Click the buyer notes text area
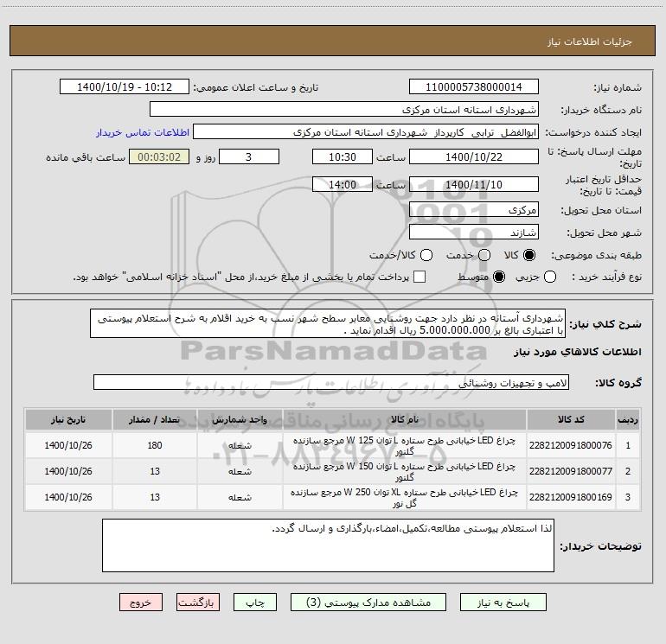Image resolution: width=666 pixels, height=644 pixels. 328,545
